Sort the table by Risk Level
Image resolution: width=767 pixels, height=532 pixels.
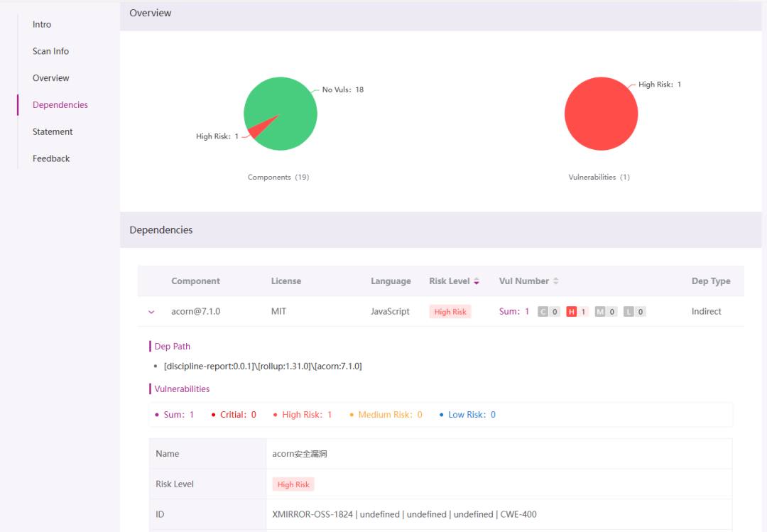click(x=477, y=281)
